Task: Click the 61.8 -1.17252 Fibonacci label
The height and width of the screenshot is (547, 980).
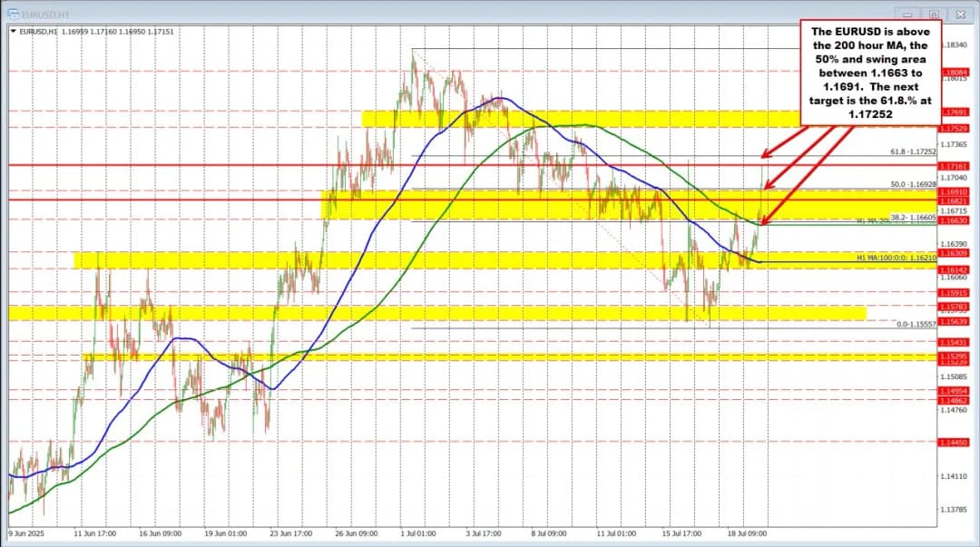Action: 907,151
